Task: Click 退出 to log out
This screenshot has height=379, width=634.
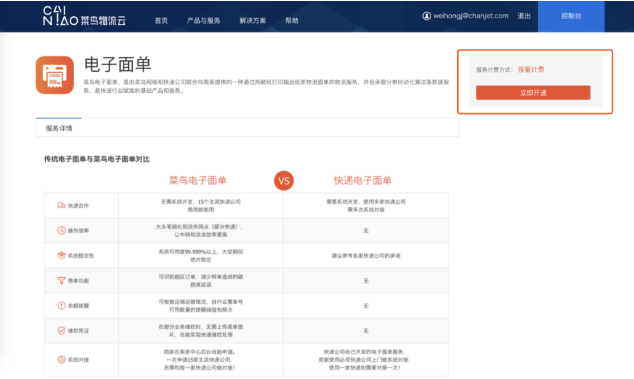Action: tap(524, 16)
